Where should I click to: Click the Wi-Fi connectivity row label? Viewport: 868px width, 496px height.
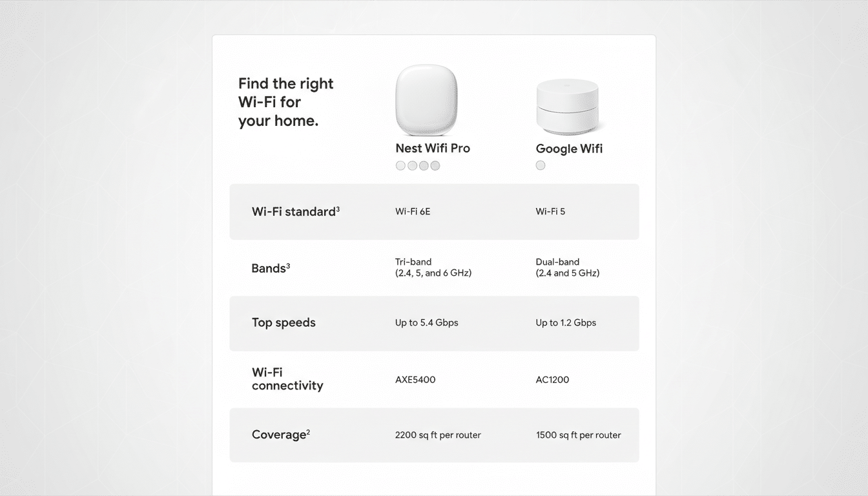[287, 378]
